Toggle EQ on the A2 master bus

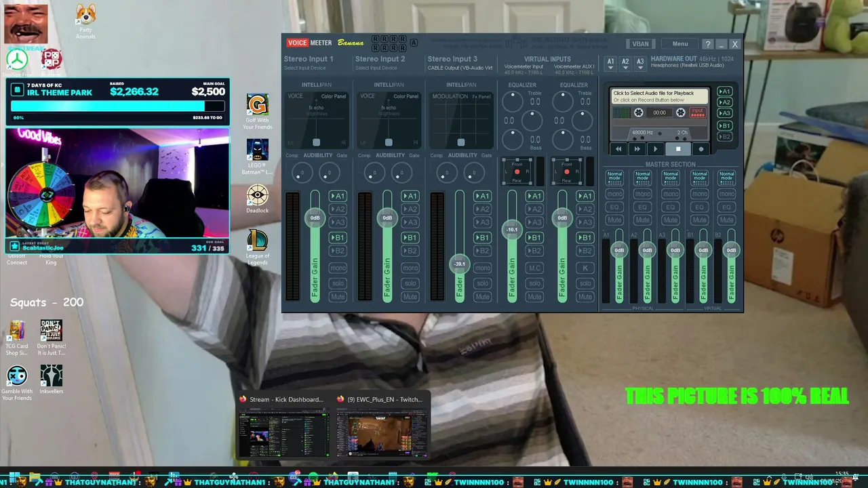pos(642,207)
